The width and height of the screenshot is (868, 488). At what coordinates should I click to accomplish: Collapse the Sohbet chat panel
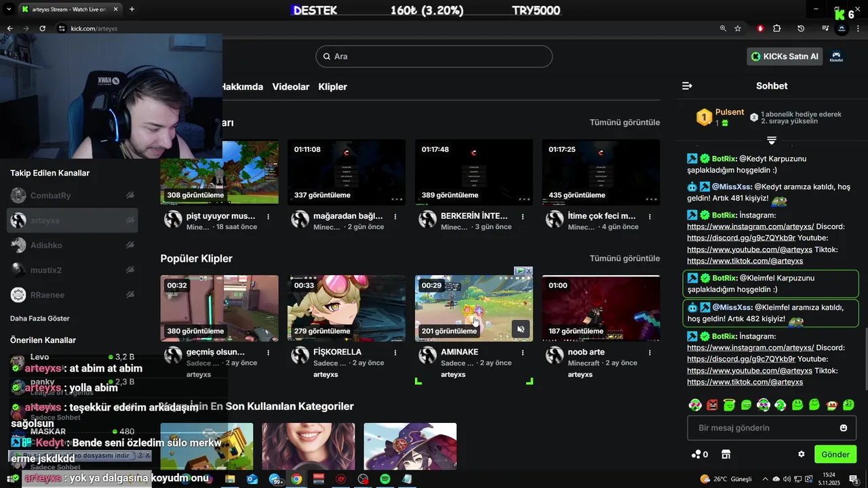pos(687,85)
